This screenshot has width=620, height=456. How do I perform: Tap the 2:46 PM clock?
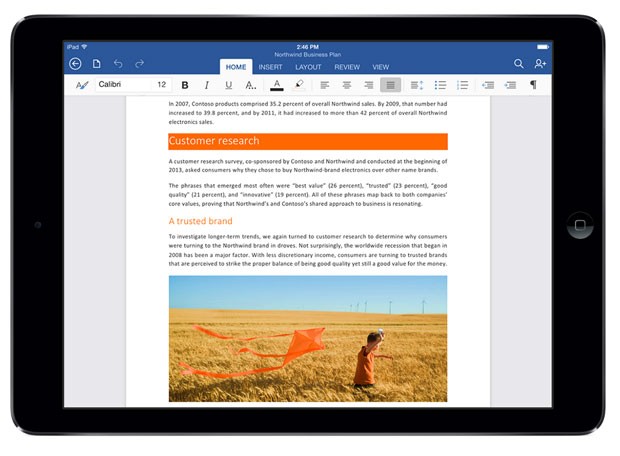coord(308,47)
